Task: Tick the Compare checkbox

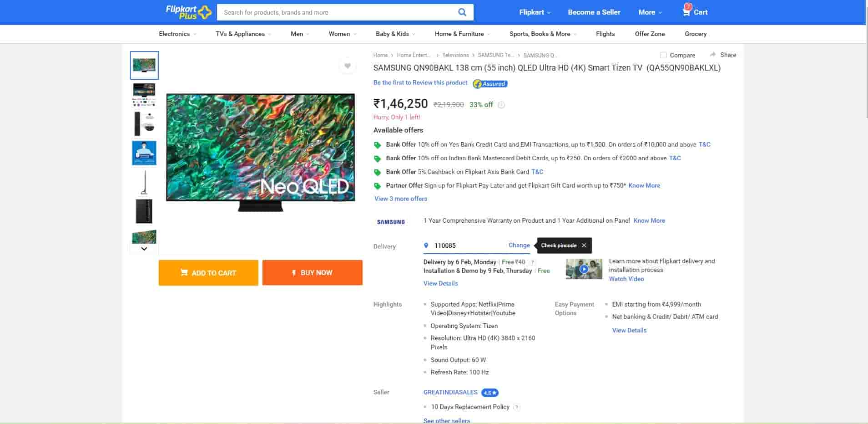Action: tap(663, 55)
